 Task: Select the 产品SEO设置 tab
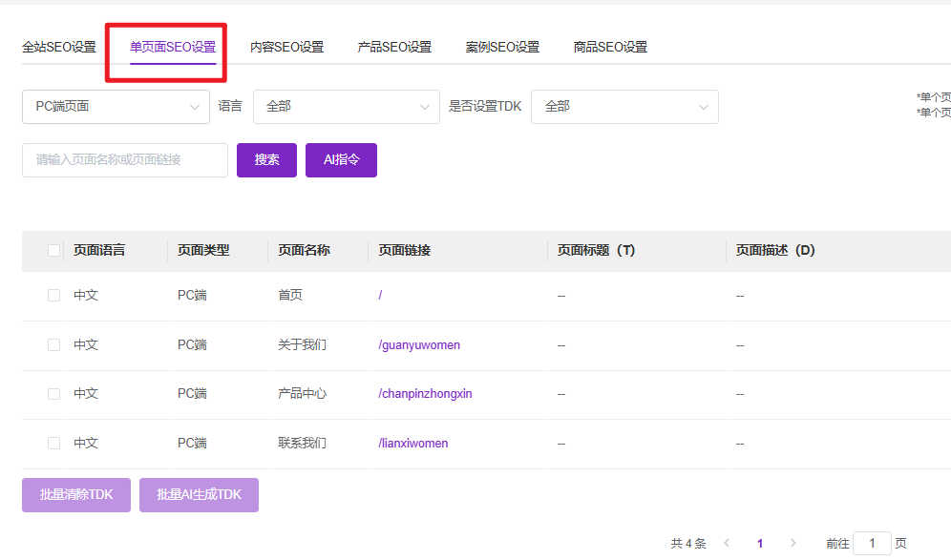[x=394, y=47]
